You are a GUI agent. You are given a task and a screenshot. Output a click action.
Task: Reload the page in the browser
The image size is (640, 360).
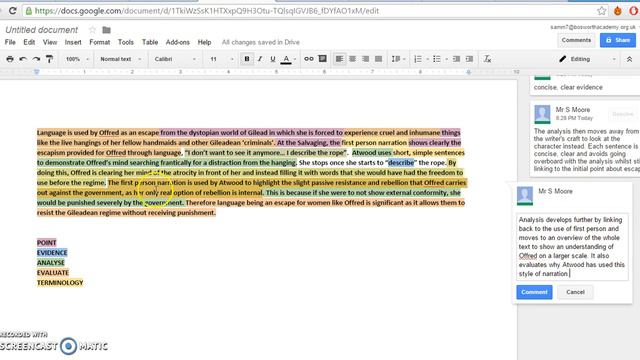coord(12,11)
